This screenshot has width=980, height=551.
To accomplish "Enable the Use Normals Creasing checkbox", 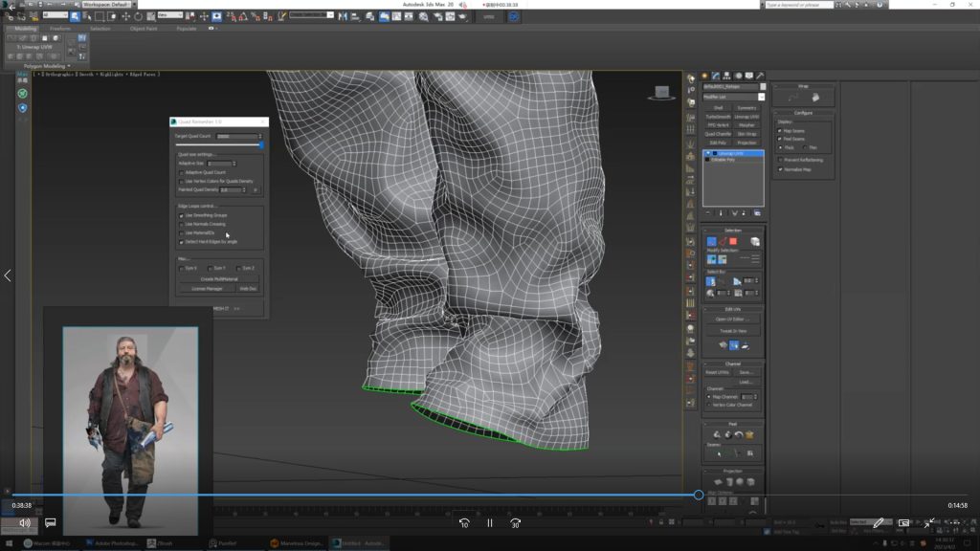I will click(x=181, y=224).
